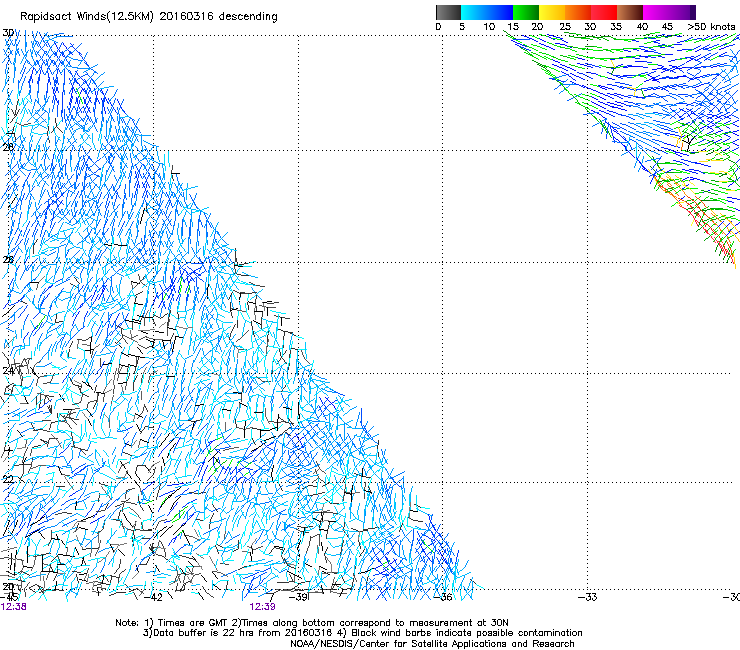Image resolution: width=740 pixels, height=650 pixels.
Task: Click the 'NOAA/NESDIS/Center for Satellite Applications and Research' credit
Action: pyautogui.click(x=432, y=644)
